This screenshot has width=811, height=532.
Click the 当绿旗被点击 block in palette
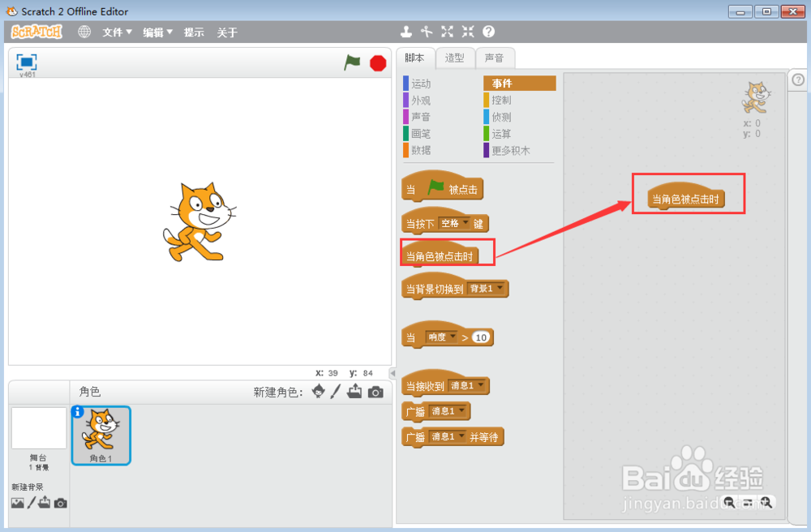442,187
